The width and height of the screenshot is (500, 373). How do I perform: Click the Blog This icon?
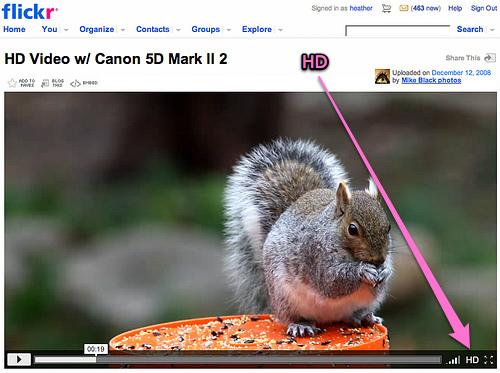(x=45, y=83)
